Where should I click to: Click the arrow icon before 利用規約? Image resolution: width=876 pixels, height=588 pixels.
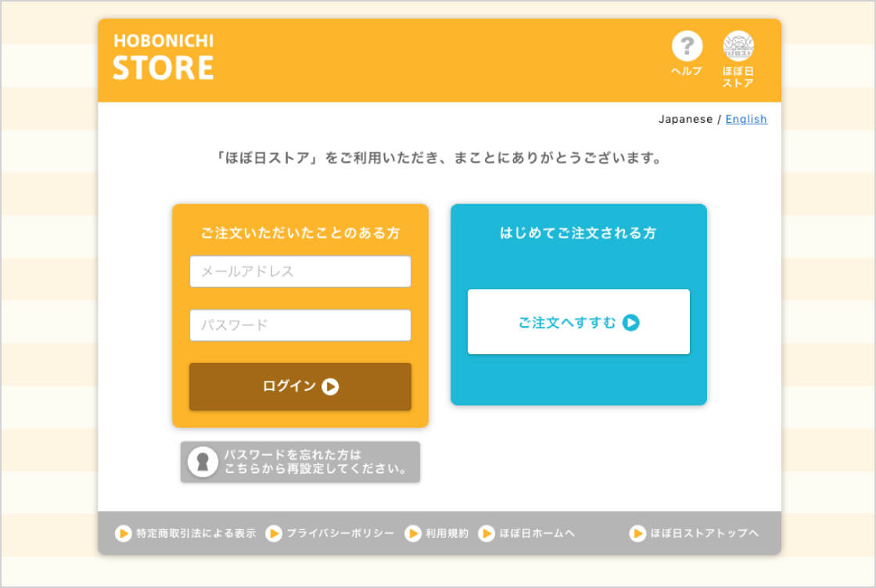tap(413, 533)
